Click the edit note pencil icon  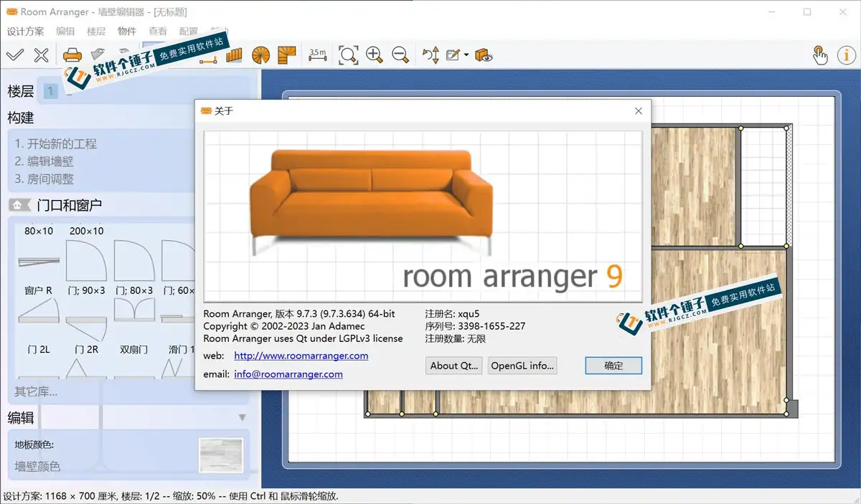point(453,54)
